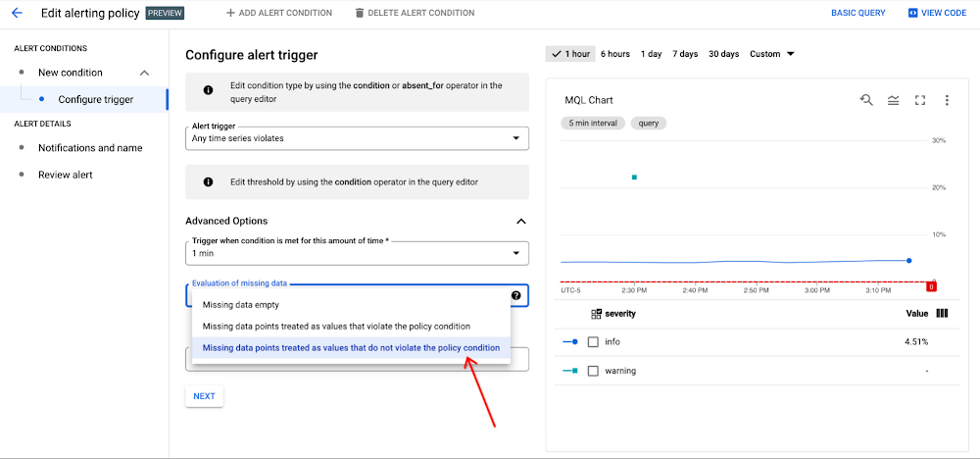Click the help icon in Evaluation of missing data
The height and width of the screenshot is (459, 980).
[515, 295]
